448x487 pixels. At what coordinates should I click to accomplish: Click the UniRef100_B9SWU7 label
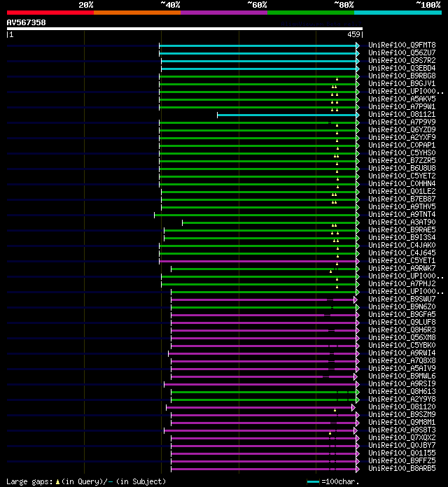click(x=402, y=299)
